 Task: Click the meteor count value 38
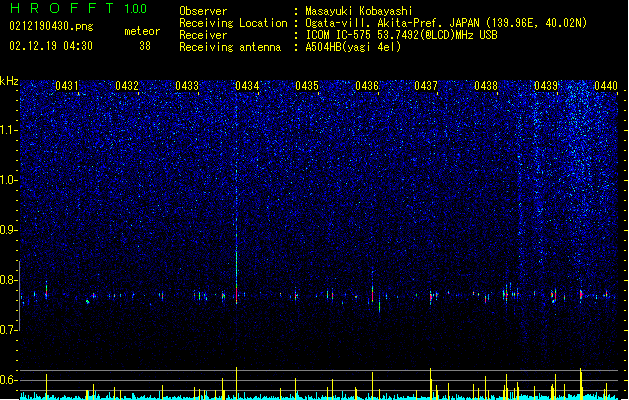click(145, 46)
